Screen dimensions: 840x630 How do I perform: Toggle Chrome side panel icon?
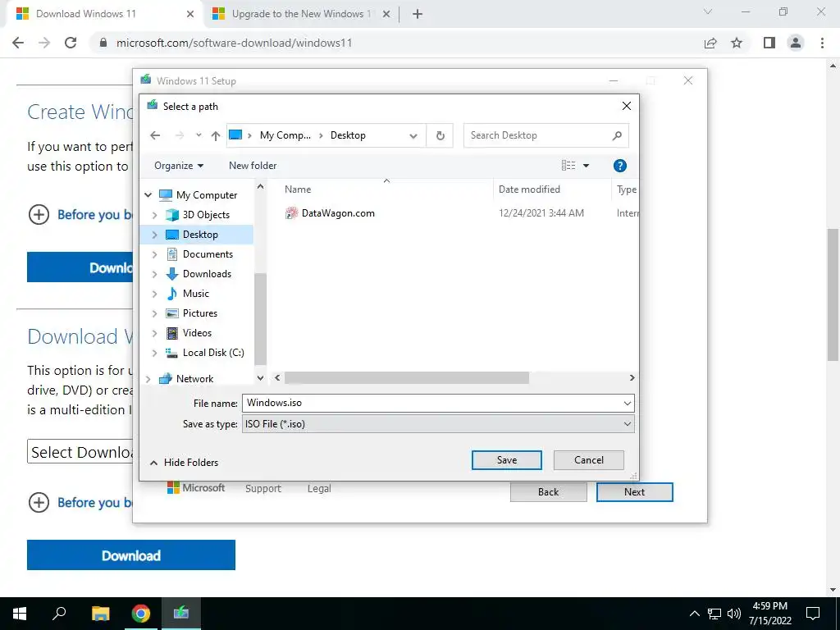769,43
